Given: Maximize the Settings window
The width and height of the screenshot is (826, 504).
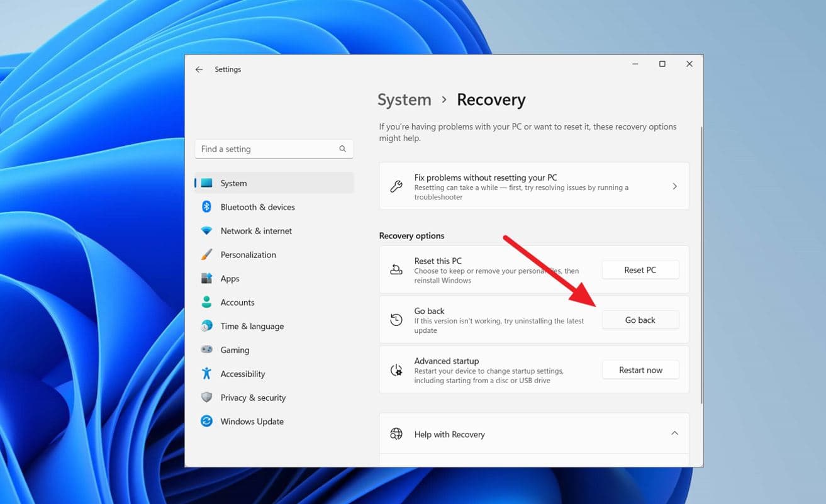Looking at the screenshot, I should pyautogui.click(x=662, y=64).
